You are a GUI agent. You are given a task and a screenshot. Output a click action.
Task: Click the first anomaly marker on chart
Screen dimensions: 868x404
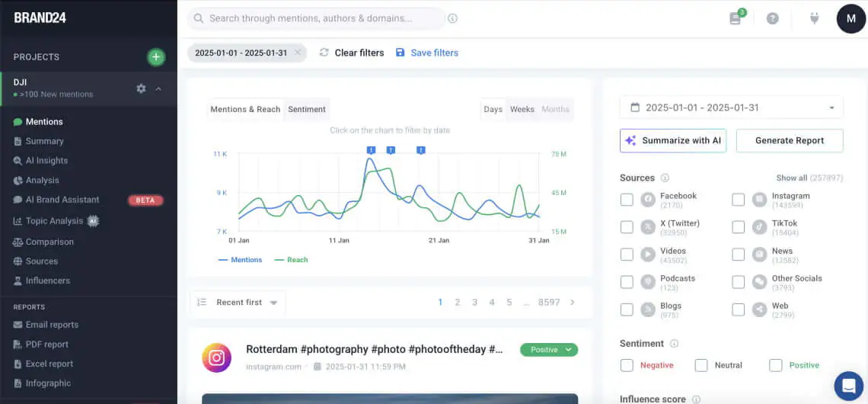[x=372, y=150]
